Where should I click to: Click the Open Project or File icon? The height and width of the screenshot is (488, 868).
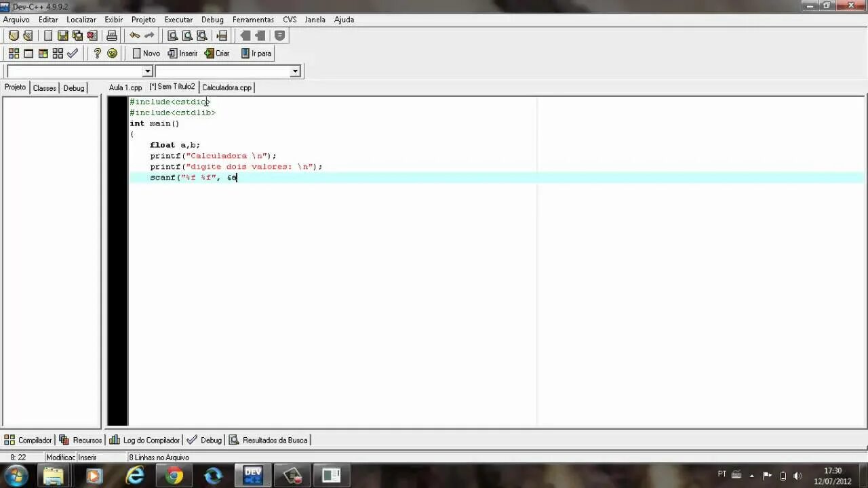(x=28, y=36)
